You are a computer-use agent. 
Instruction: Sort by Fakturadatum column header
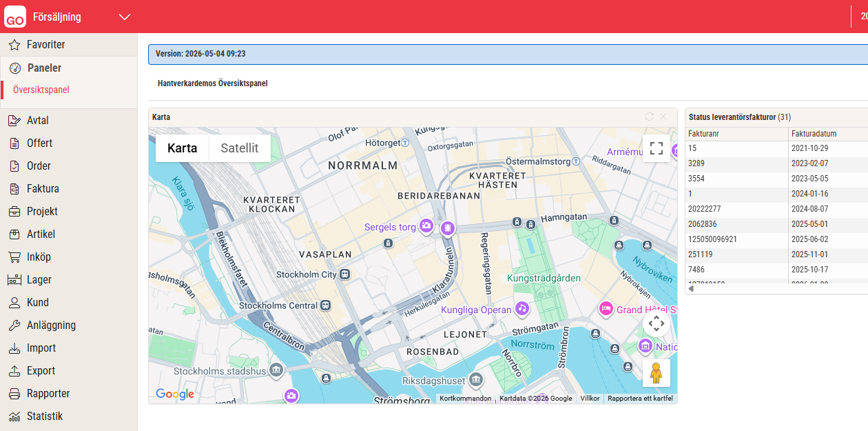[828, 134]
